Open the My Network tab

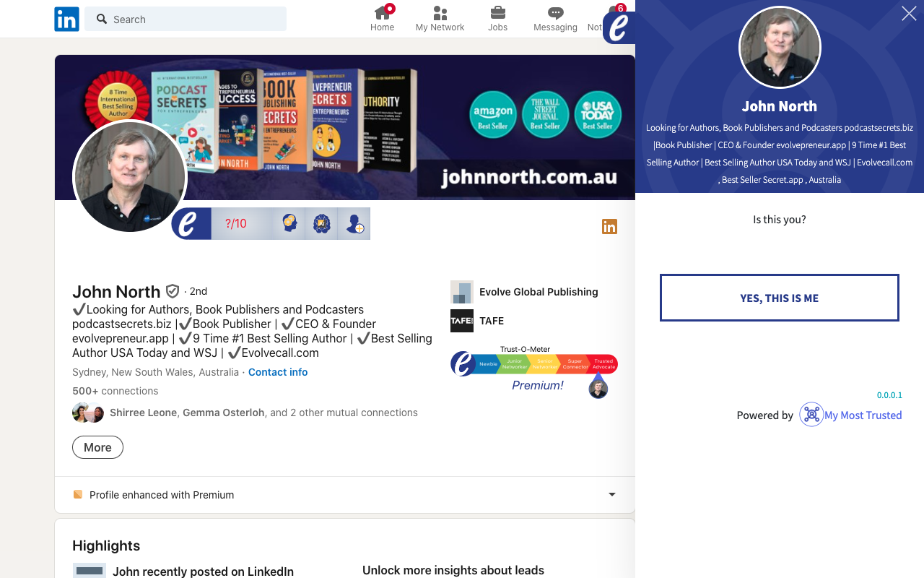(x=440, y=19)
